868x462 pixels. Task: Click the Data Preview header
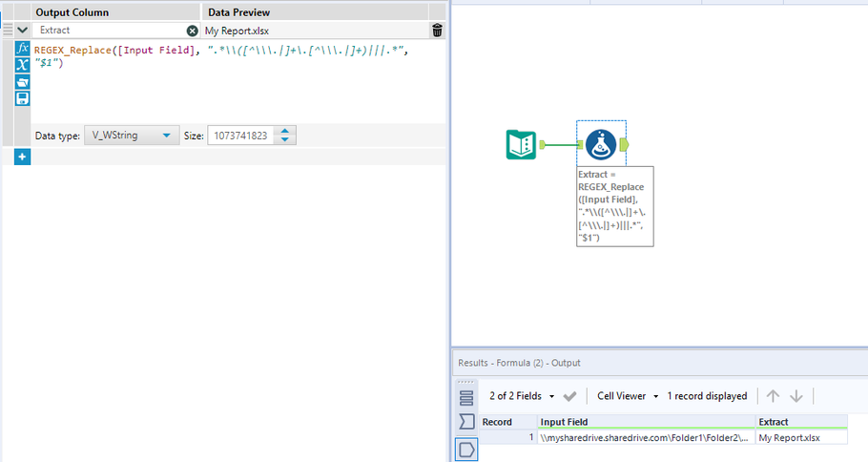coord(315,12)
